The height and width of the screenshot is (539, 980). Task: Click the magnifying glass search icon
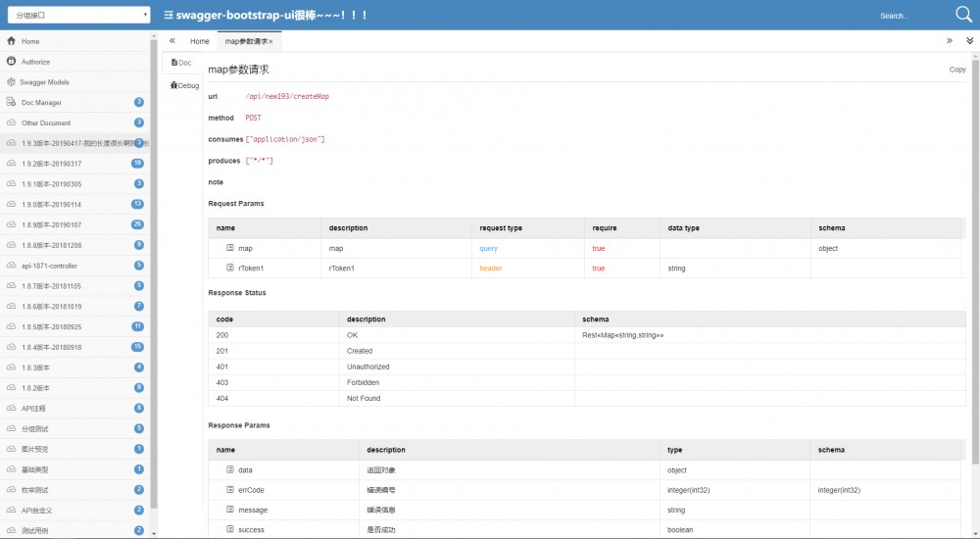point(963,15)
